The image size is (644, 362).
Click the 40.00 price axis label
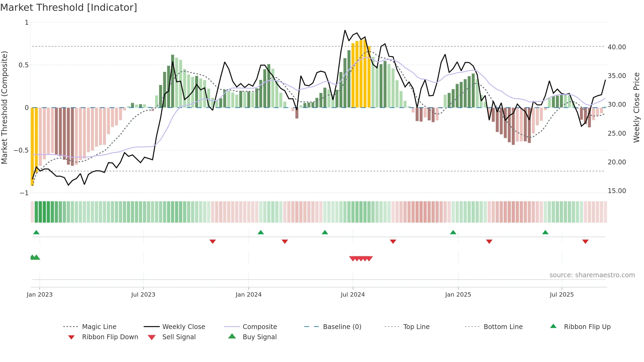point(617,47)
